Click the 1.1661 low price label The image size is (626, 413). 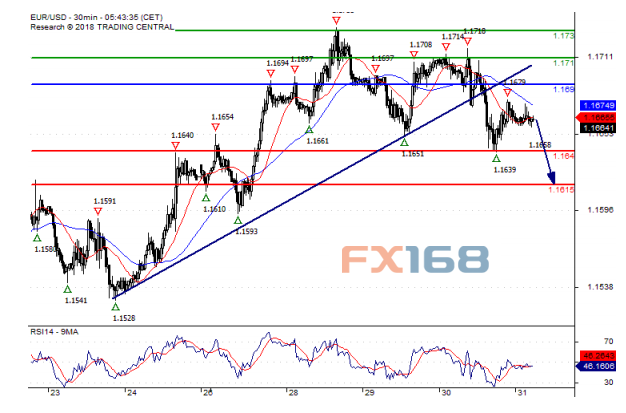tap(317, 141)
